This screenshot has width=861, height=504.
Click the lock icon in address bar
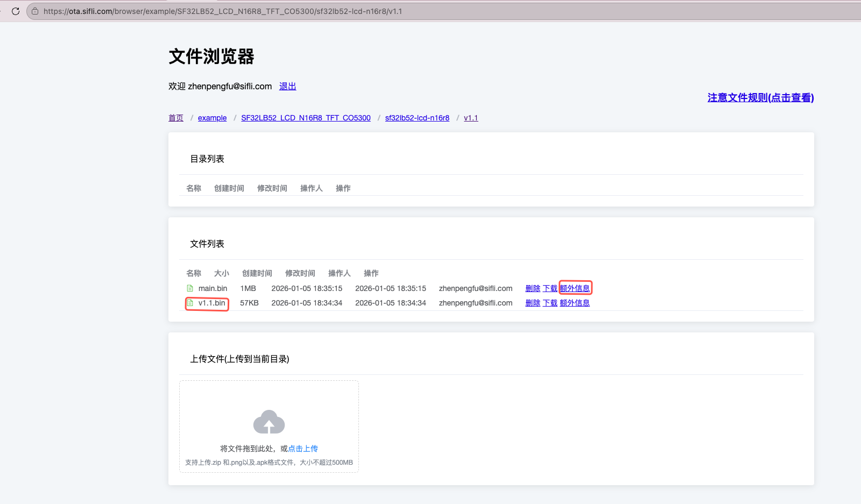pyautogui.click(x=35, y=11)
